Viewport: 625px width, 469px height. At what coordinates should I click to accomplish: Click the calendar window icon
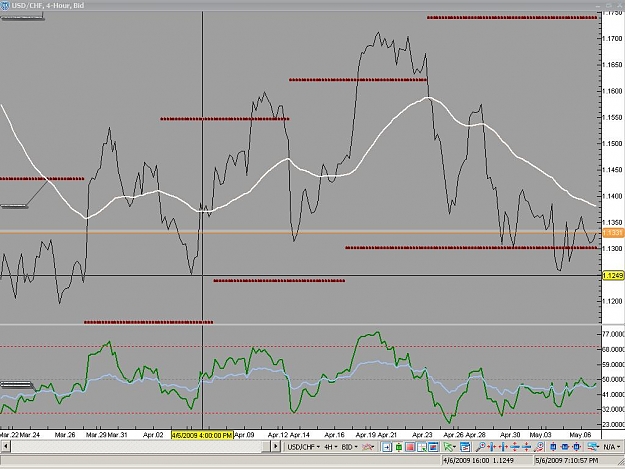pos(465,447)
